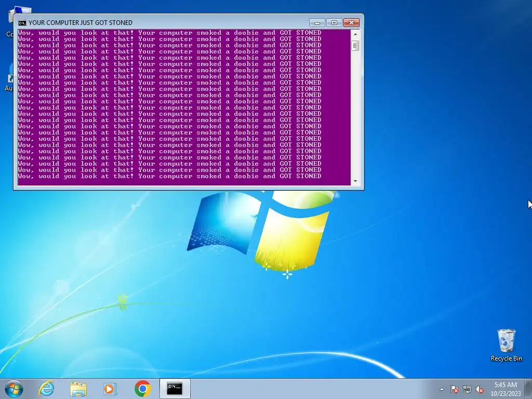Launch Google Chrome from the taskbar
This screenshot has height=399, width=532.
pyautogui.click(x=142, y=389)
